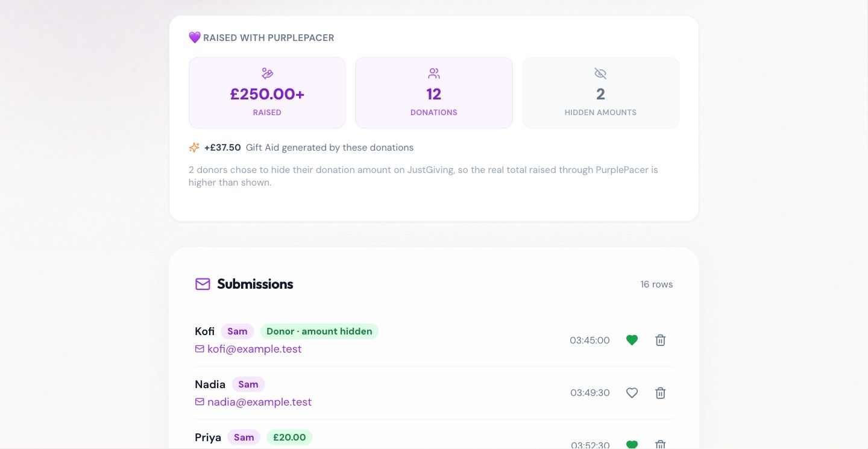The width and height of the screenshot is (868, 449).
Task: Click the Submissions heading
Action: (255, 284)
